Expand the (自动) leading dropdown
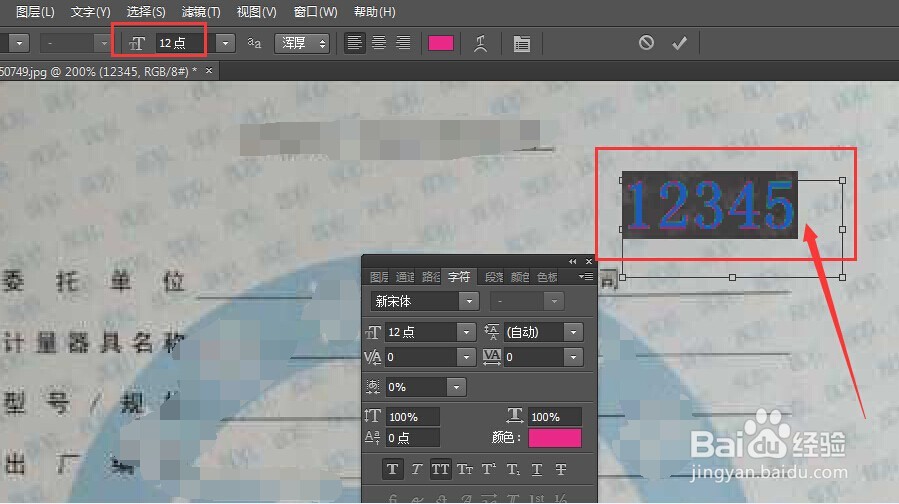This screenshot has width=899, height=504. pyautogui.click(x=573, y=332)
